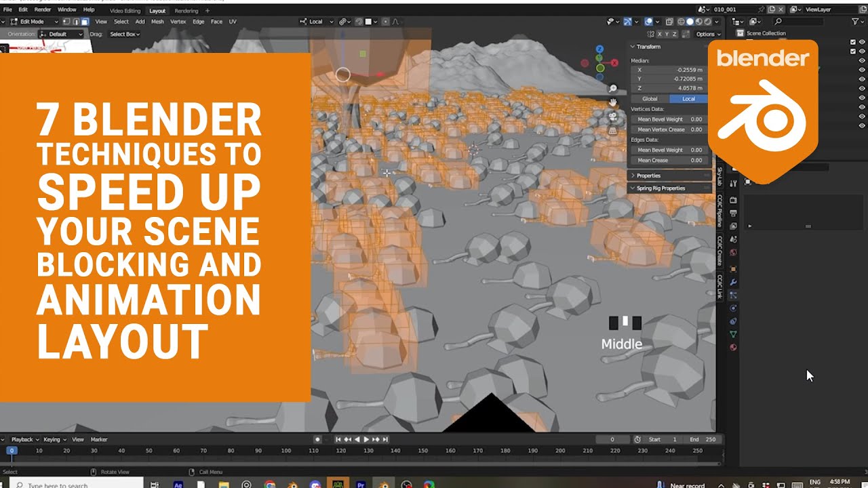The image size is (868, 488).
Task: Toggle X-ray view
Action: 669,22
